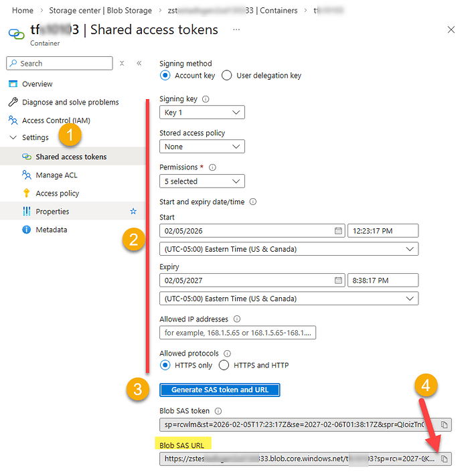Click the Start time field 12:23:17 PM
462x476 pixels.
(x=383, y=231)
